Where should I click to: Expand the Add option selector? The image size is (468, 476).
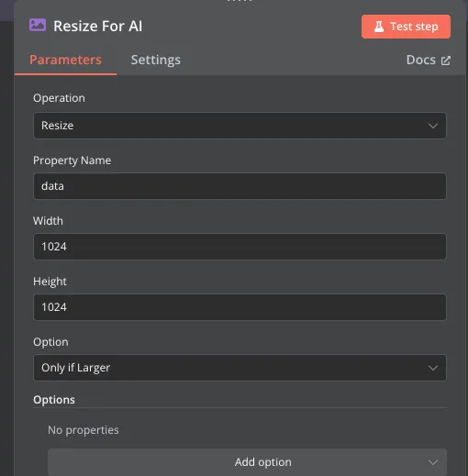pos(247,462)
